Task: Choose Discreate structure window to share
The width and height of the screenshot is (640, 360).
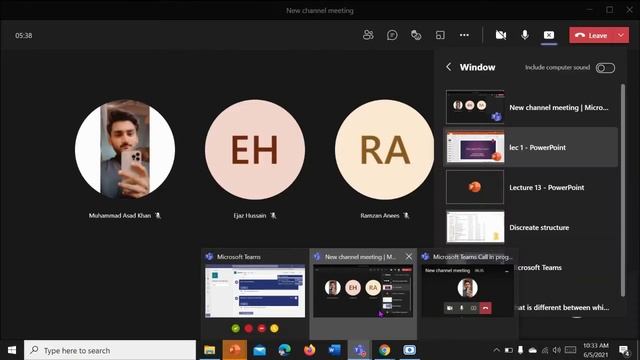Action: point(531,227)
